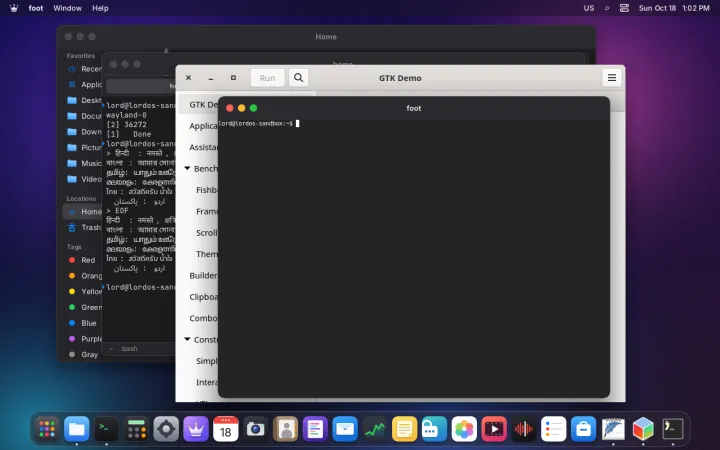
Task: Open the foot terminal icon in dock
Action: point(673,430)
